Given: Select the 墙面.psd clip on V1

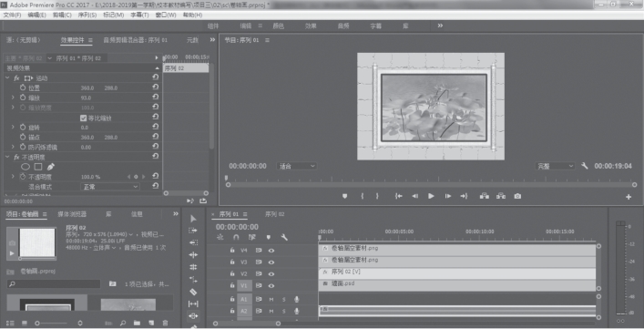Looking at the screenshot, I should (x=457, y=285).
